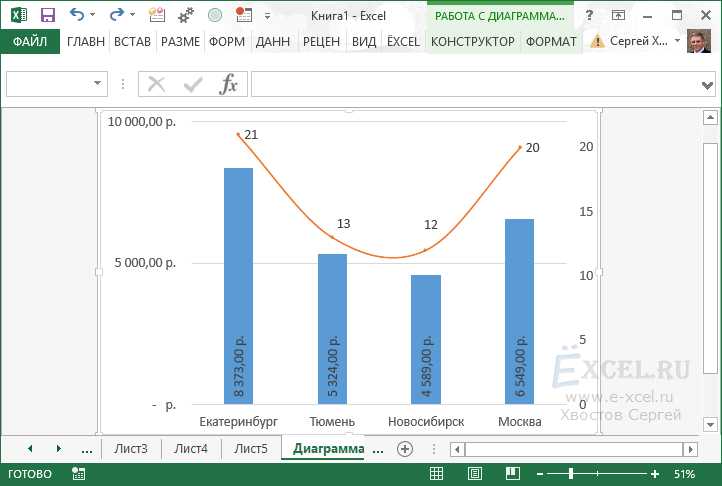Select the Москва blue bar
This screenshot has height=486, width=722.
pos(520,312)
